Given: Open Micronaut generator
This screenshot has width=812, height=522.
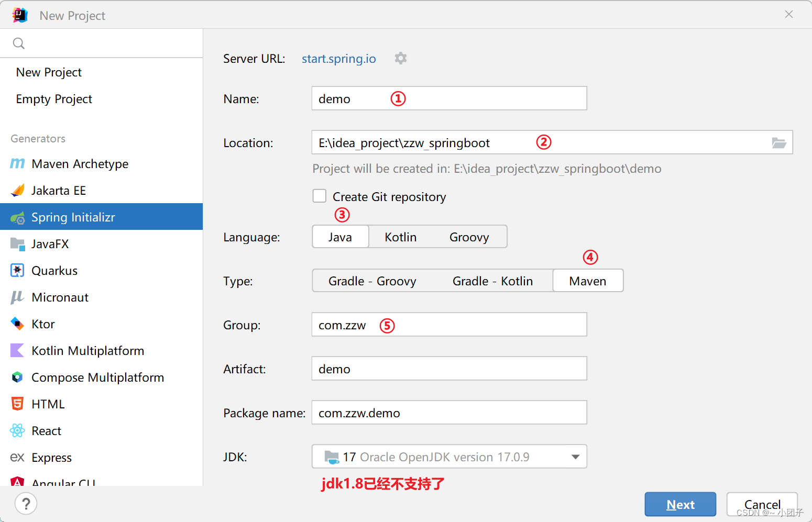Looking at the screenshot, I should (101, 297).
